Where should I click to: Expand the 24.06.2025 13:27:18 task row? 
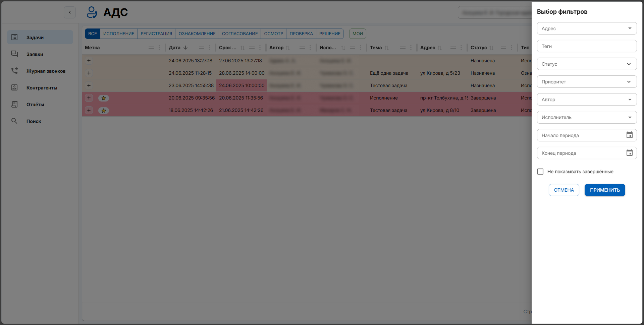pyautogui.click(x=89, y=61)
